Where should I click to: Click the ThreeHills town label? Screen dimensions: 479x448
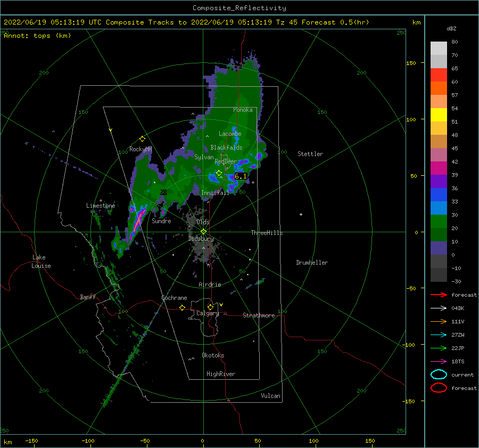pyautogui.click(x=267, y=233)
